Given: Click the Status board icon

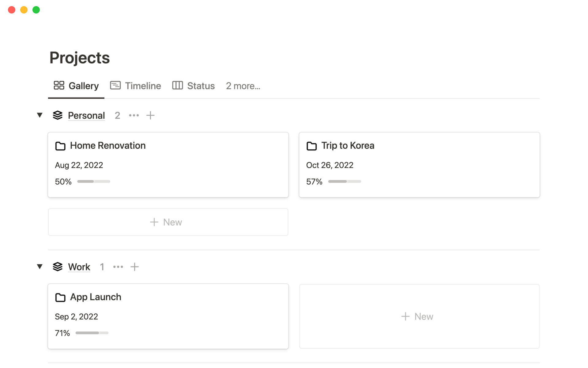Looking at the screenshot, I should (x=177, y=85).
